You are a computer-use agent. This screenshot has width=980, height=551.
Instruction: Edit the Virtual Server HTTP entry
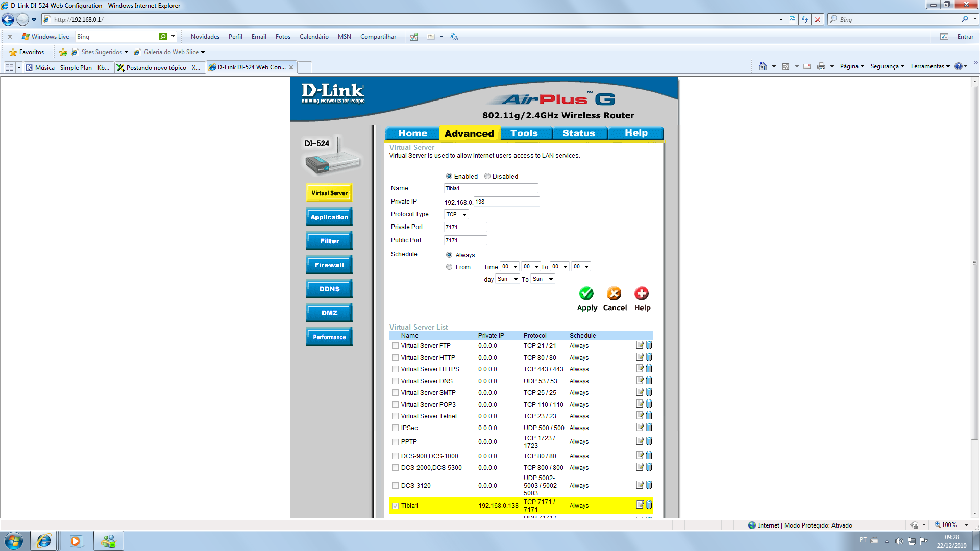tap(640, 357)
